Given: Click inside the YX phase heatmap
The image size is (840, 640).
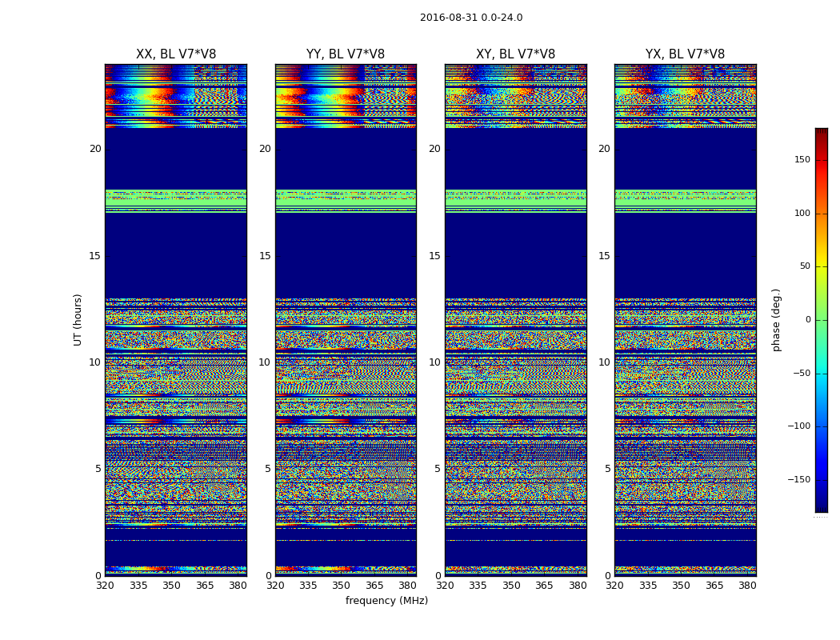Looking at the screenshot, I should 685,320.
